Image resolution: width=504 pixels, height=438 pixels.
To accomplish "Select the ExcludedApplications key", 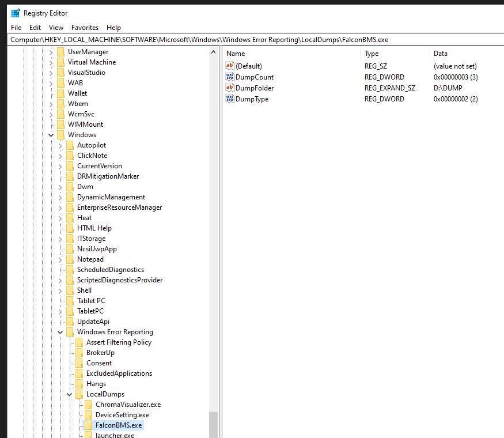I will pyautogui.click(x=119, y=373).
